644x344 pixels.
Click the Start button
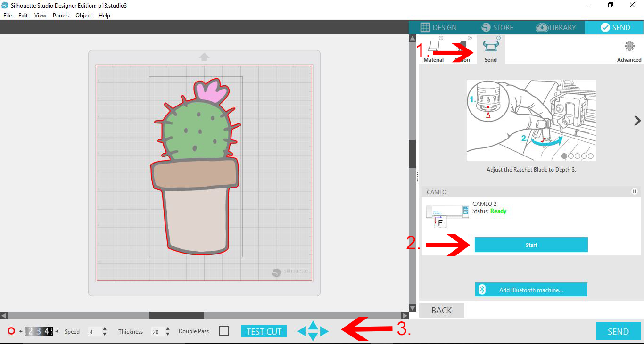(x=531, y=245)
